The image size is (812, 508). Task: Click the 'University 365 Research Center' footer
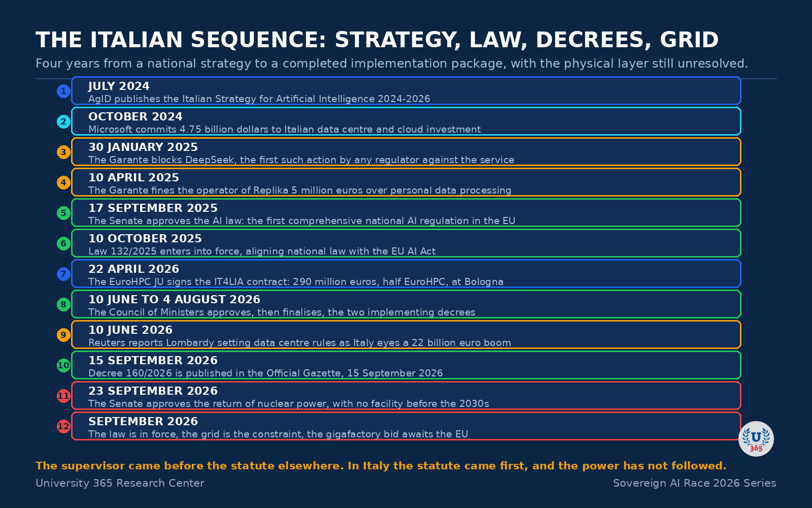click(x=120, y=483)
